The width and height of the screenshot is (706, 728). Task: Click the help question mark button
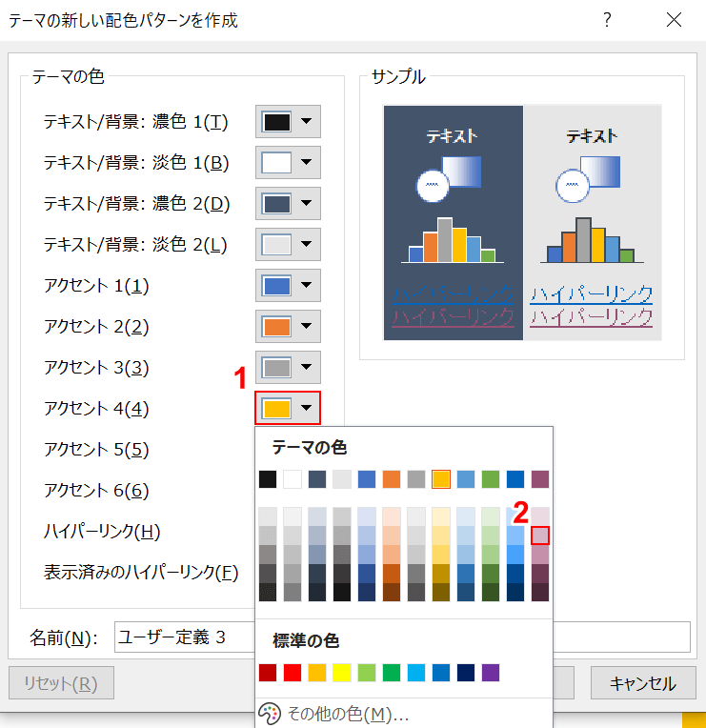(607, 20)
